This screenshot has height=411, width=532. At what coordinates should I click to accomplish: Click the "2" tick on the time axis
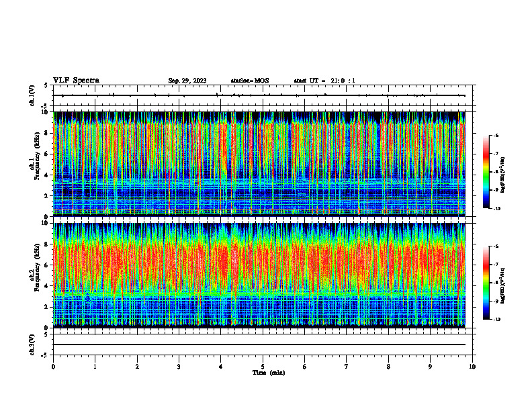pyautogui.click(x=137, y=367)
